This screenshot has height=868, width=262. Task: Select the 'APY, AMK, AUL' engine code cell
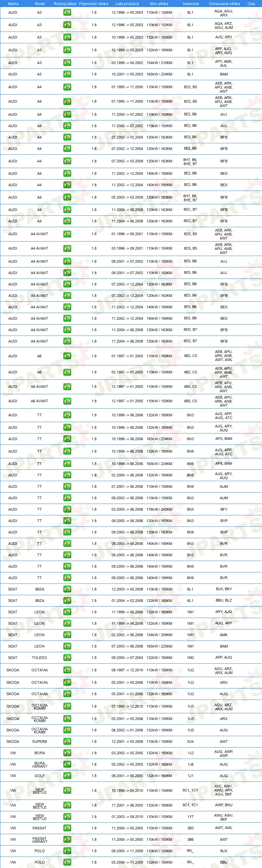coord(224,63)
